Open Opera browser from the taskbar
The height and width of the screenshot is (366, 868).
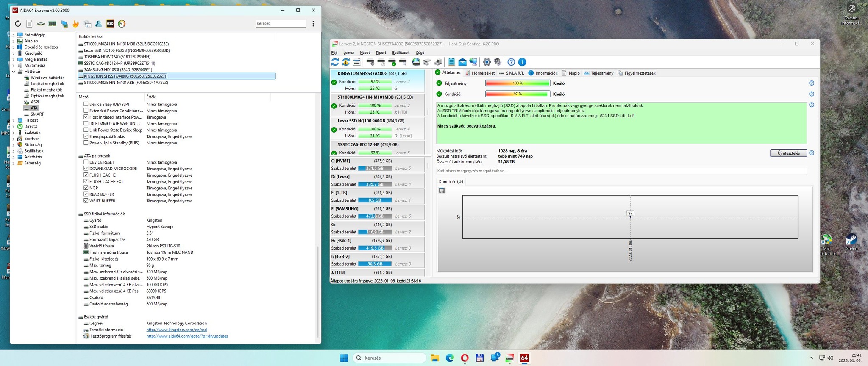click(465, 358)
